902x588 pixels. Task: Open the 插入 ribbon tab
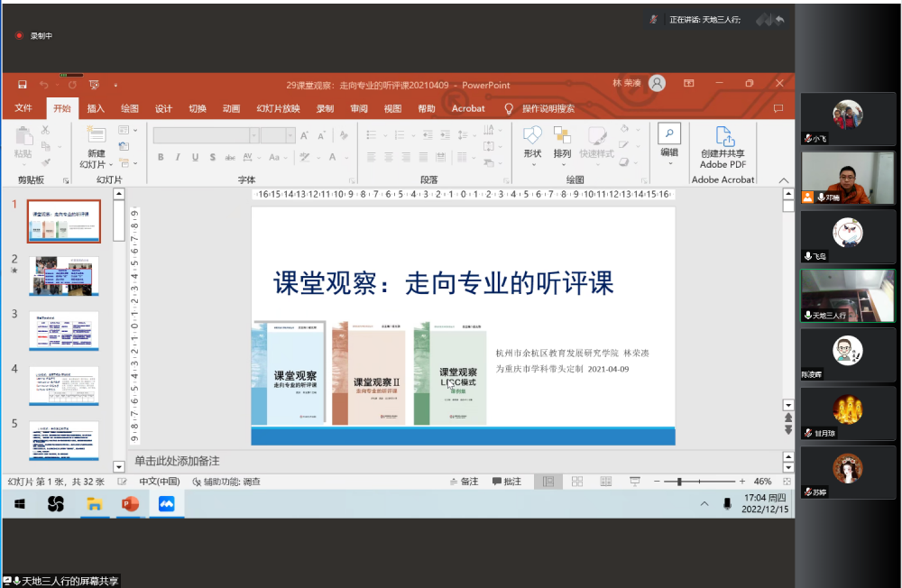[96, 108]
